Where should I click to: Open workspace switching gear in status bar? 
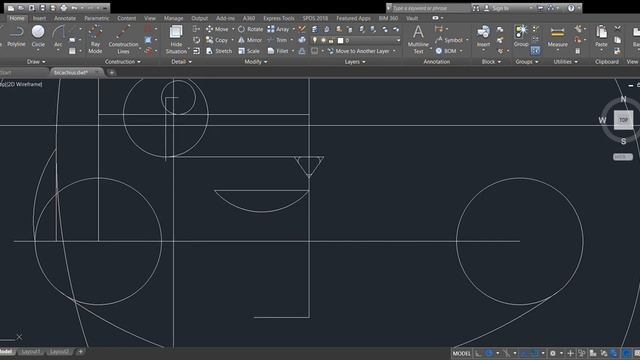pos(553,353)
